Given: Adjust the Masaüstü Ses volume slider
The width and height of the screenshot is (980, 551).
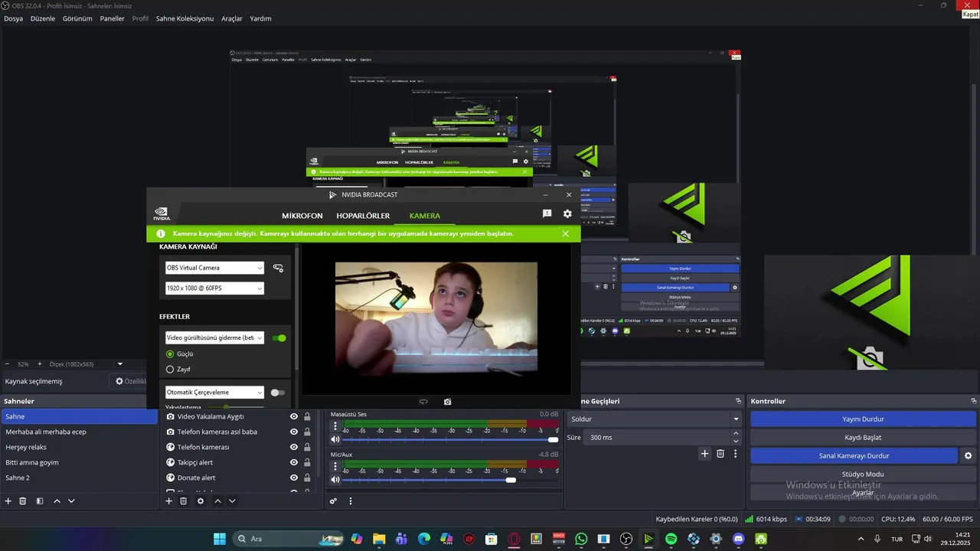Looking at the screenshot, I should (x=452, y=440).
